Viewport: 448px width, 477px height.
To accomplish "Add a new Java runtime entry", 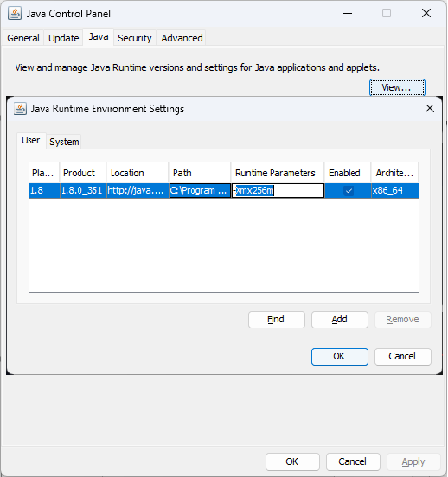I will point(340,320).
